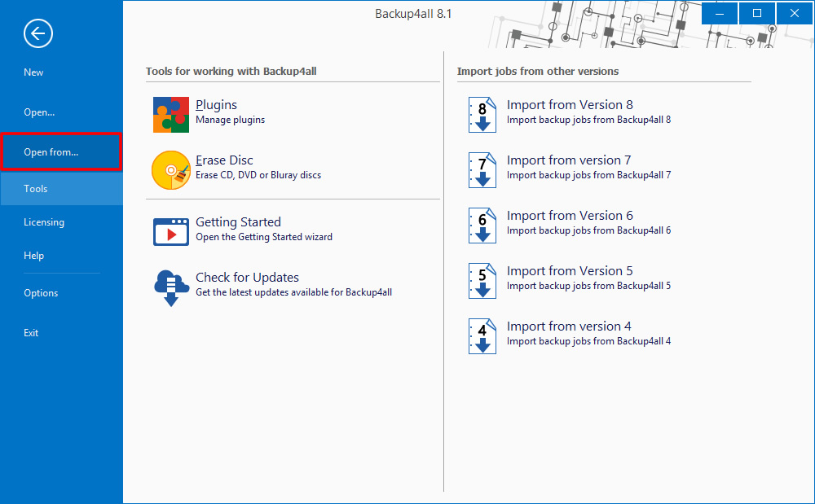Screen dimensions: 815x504
Task: Click the Version 5 import icon
Action: point(482,280)
